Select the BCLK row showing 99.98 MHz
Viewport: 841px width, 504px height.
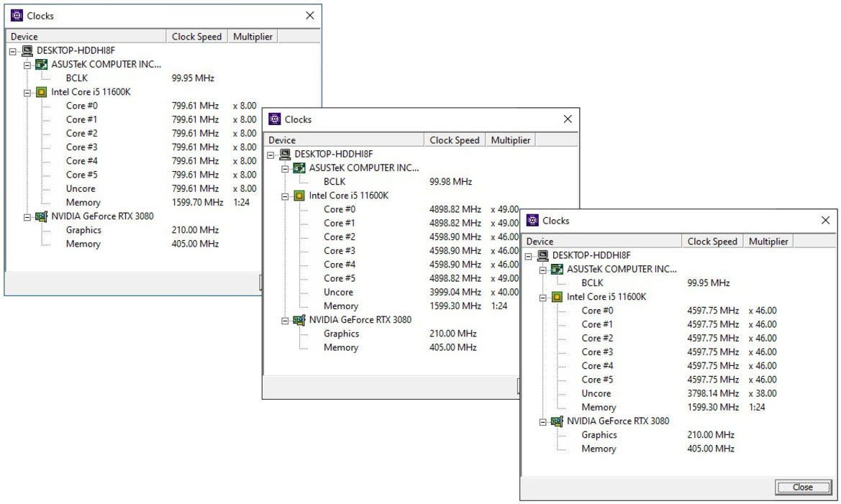397,181
